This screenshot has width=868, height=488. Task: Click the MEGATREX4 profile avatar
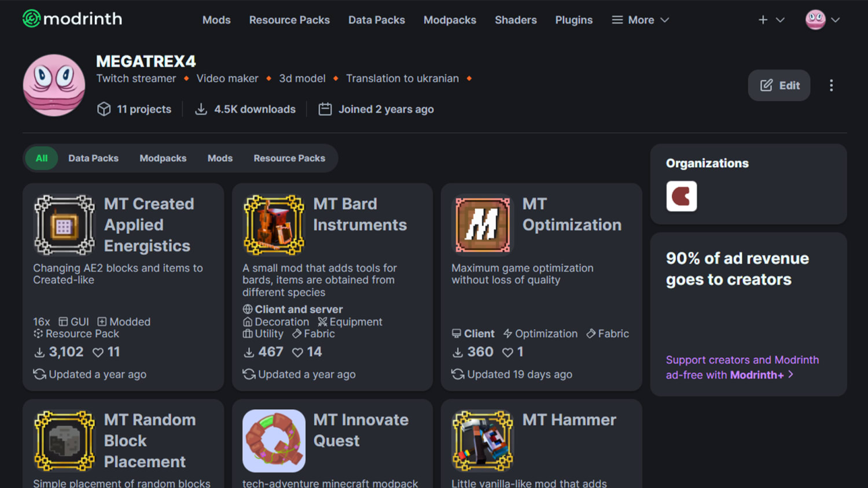[x=54, y=85]
